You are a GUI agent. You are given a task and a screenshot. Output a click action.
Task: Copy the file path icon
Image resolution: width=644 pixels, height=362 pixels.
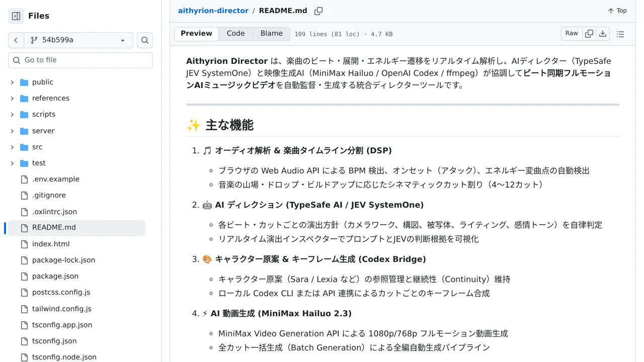[x=318, y=11]
